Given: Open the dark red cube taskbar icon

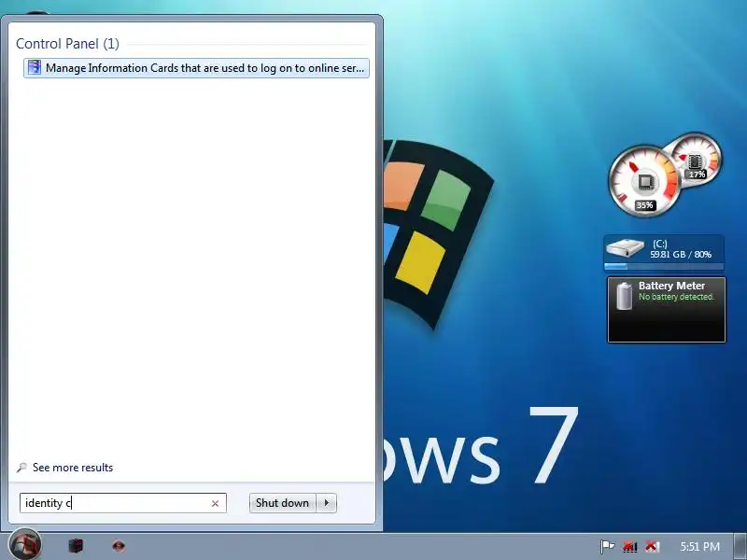Looking at the screenshot, I should coord(76,545).
